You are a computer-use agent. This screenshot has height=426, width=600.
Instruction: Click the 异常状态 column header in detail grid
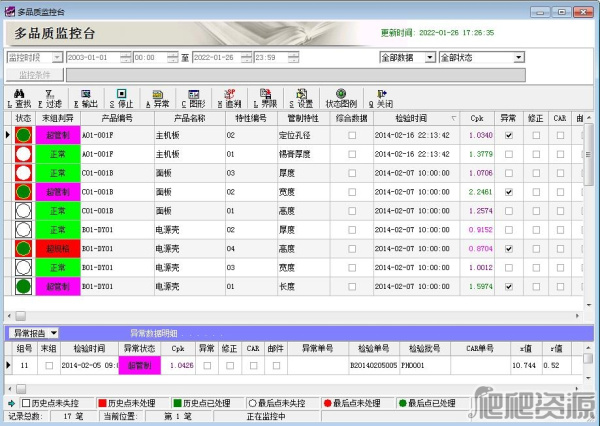pos(139,348)
